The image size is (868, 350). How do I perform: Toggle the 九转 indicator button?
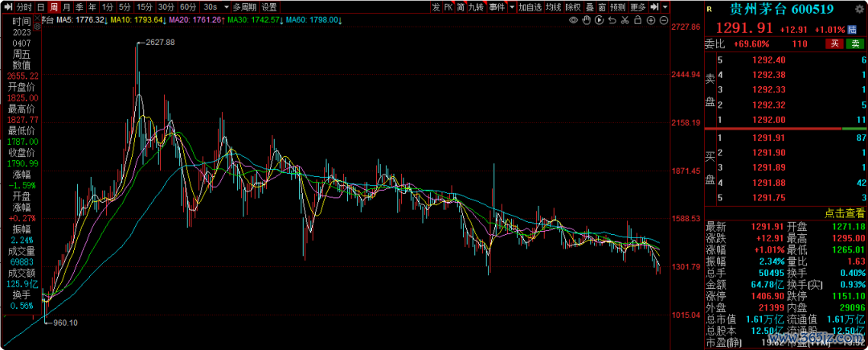[477, 7]
